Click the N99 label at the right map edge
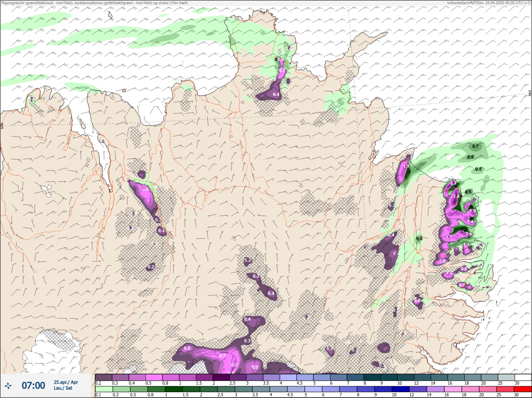Image resolution: width=532 pixels, height=398 pixels. pyautogui.click(x=530, y=93)
